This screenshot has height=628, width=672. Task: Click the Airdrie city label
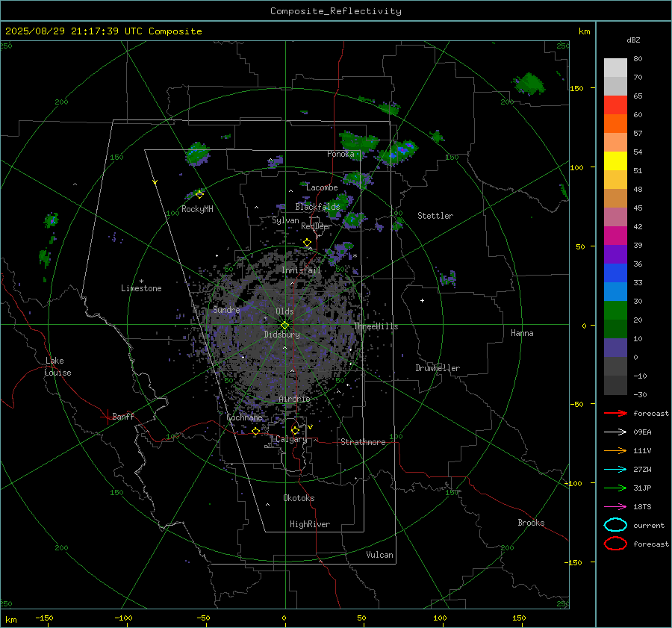(x=294, y=399)
